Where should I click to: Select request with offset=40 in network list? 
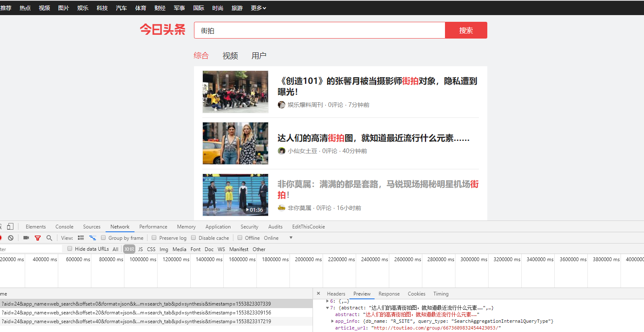(156, 322)
